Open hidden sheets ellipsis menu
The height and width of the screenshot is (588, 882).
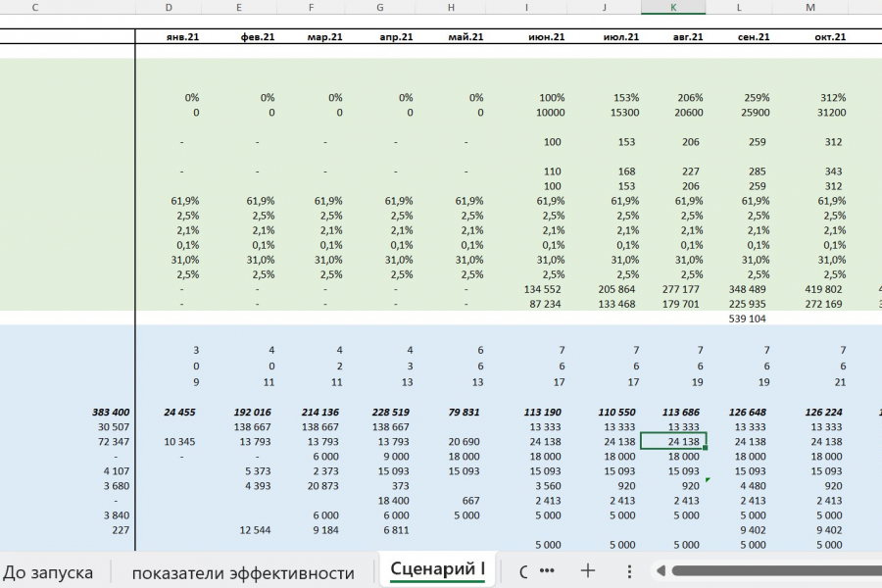click(x=547, y=570)
